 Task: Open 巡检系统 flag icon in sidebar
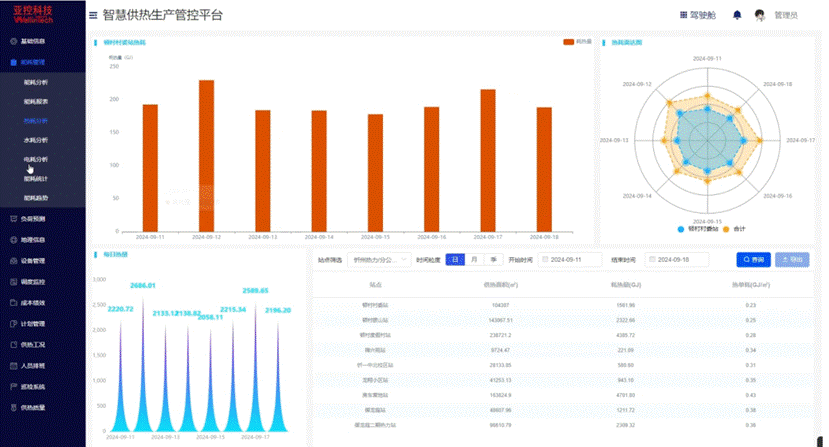coord(14,387)
